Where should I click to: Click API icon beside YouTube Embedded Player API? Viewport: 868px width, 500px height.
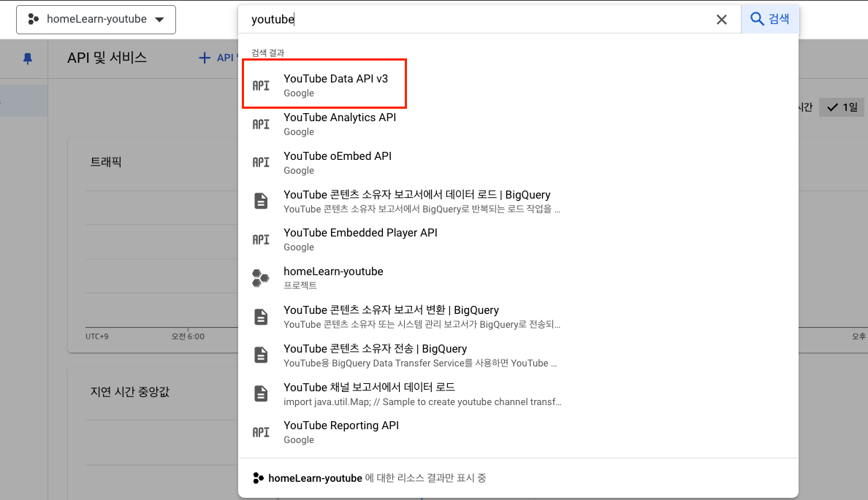coord(261,239)
